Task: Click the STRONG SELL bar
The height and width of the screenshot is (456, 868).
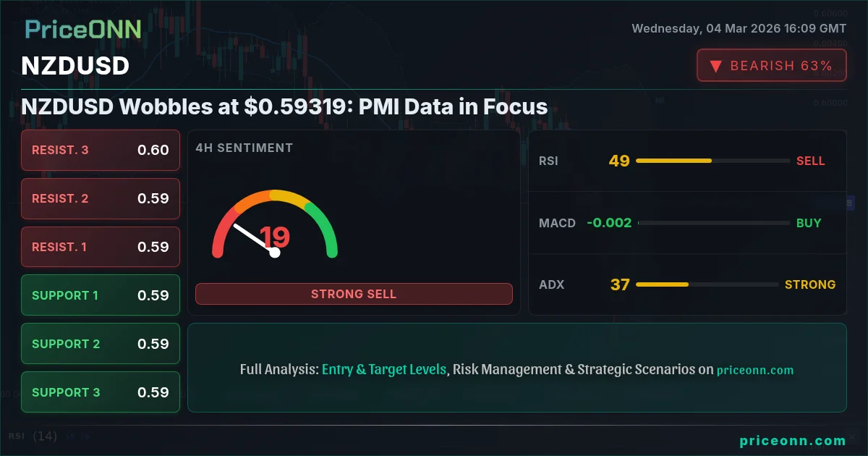Action: pyautogui.click(x=354, y=294)
